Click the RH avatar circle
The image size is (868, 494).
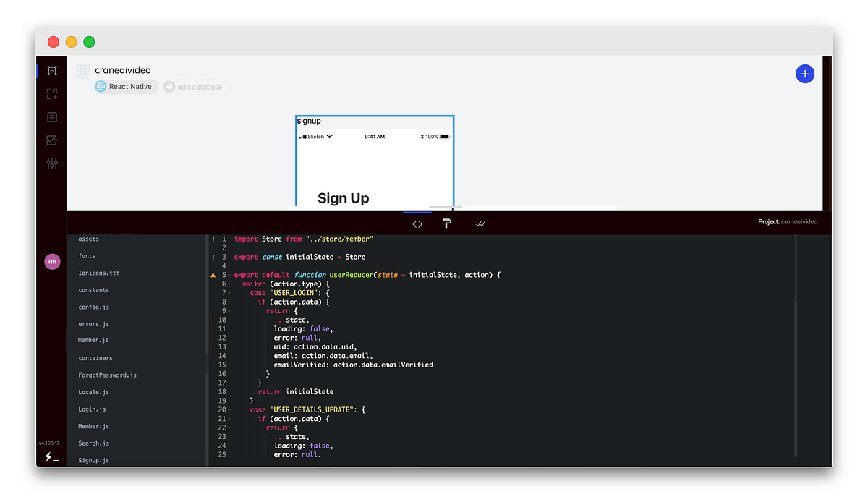click(x=52, y=260)
